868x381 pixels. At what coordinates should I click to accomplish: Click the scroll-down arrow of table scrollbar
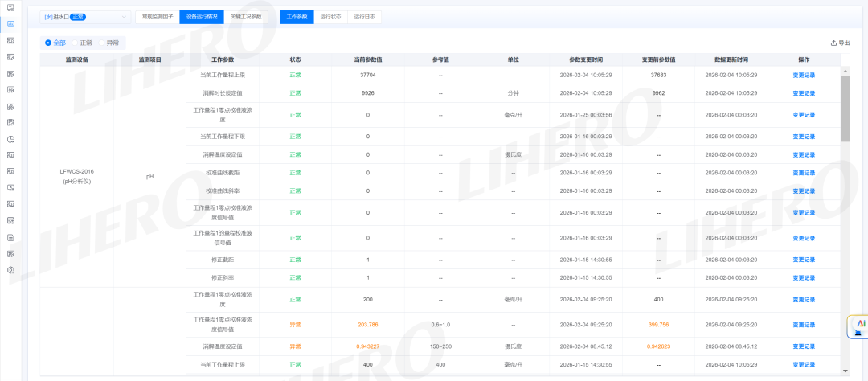845,371
